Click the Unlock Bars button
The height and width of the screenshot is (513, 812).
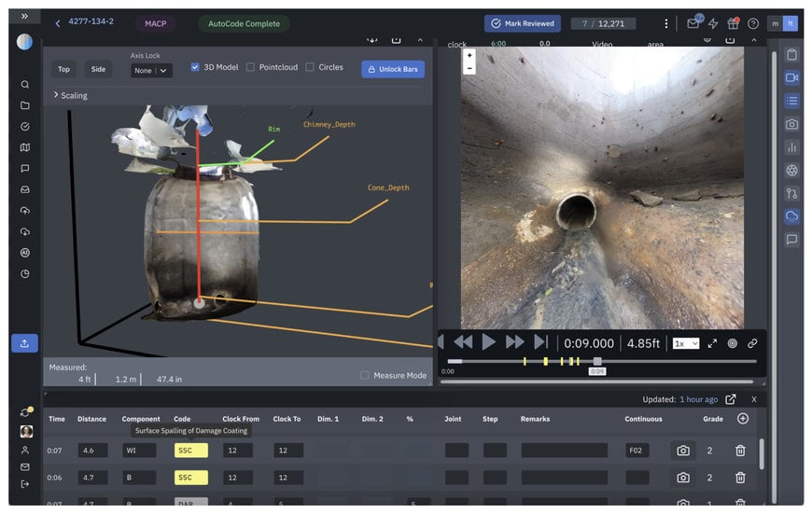click(393, 69)
